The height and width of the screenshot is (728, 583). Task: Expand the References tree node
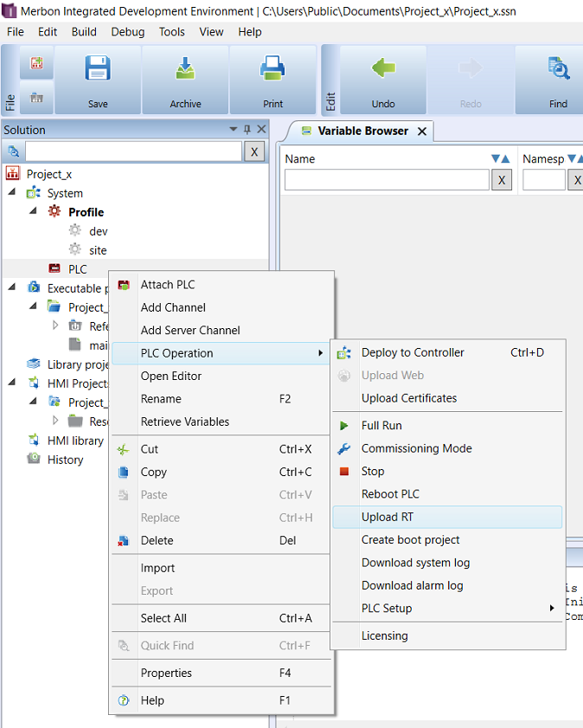coord(55,325)
